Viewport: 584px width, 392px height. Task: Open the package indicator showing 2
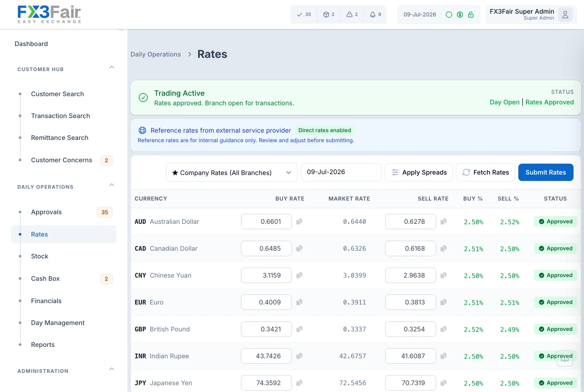pyautogui.click(x=328, y=15)
